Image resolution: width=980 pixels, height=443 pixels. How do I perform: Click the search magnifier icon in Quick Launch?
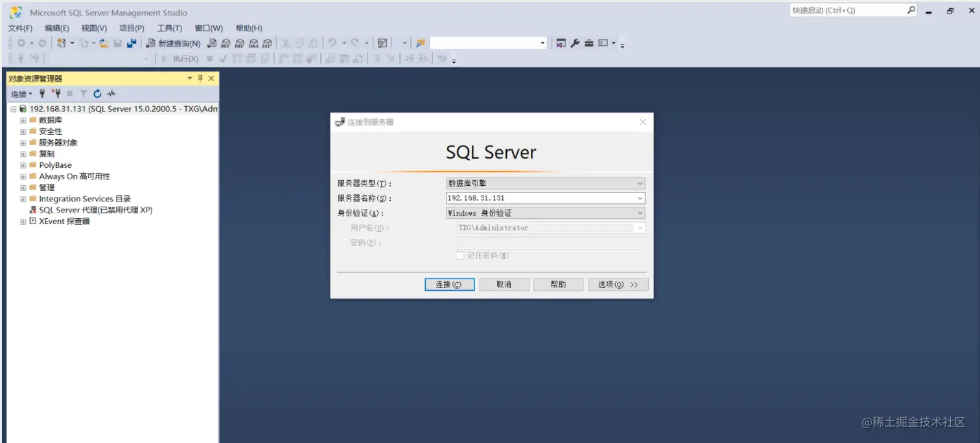pos(911,10)
